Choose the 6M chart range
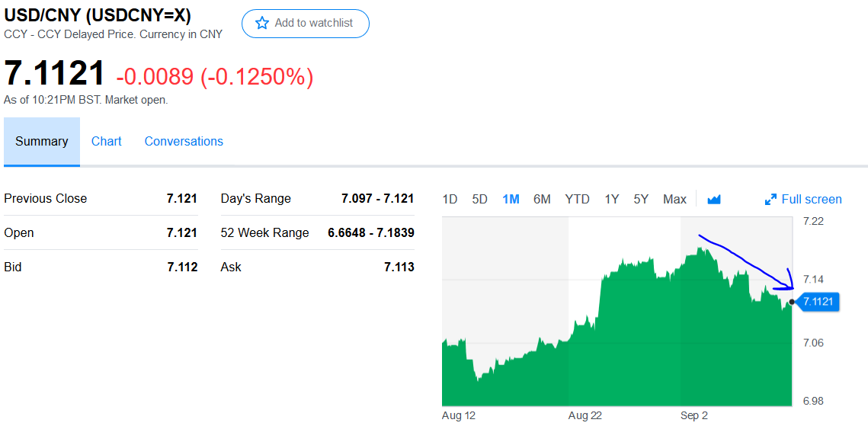 (x=542, y=199)
